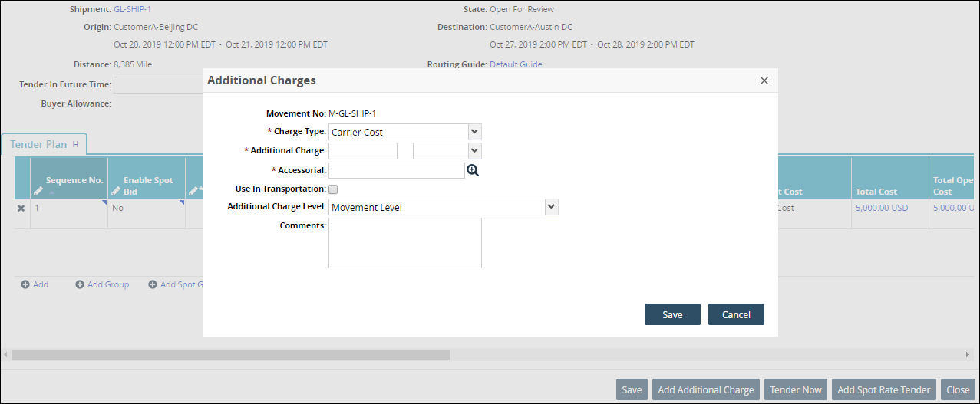Open the GL-SHIP-1 shipment link
This screenshot has width=980, height=404.
(x=131, y=9)
